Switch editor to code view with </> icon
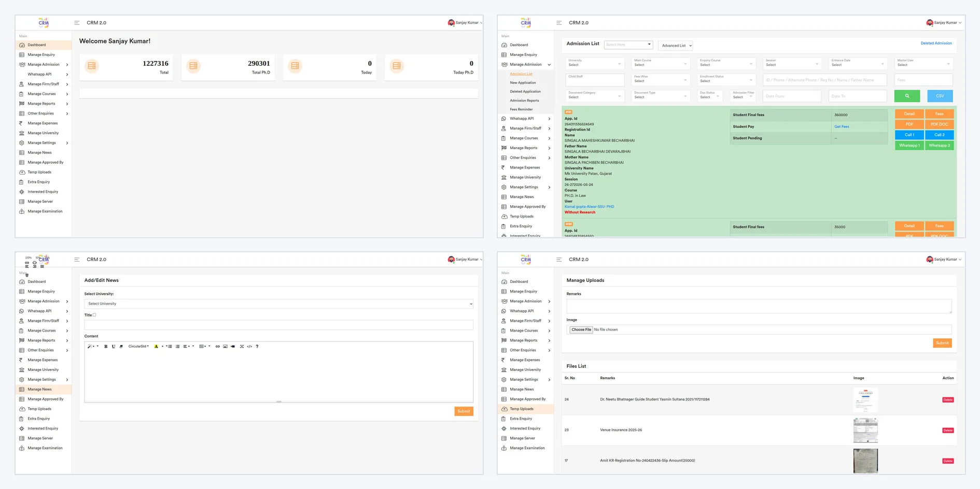The height and width of the screenshot is (489, 980). (x=249, y=347)
